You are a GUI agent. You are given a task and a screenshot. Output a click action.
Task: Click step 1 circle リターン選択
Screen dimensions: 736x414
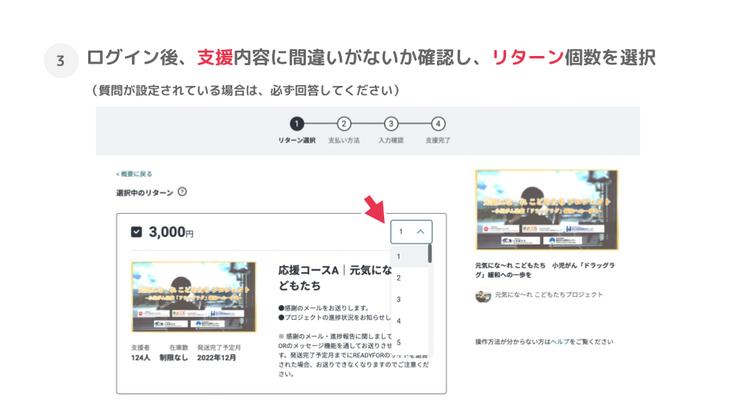tap(296, 124)
